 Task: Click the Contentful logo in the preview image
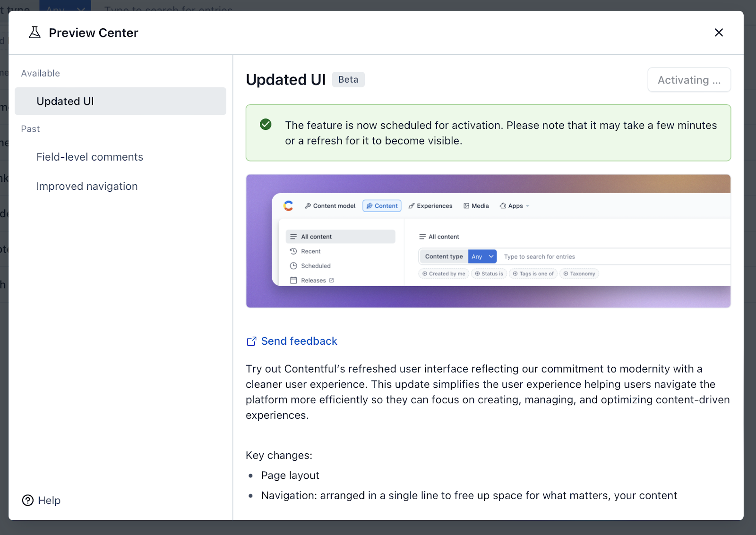288,205
